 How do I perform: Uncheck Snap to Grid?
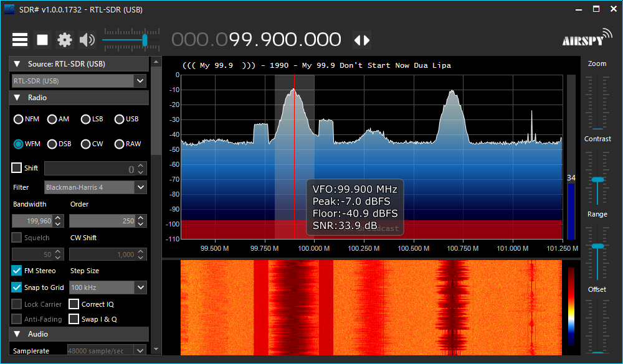[16, 287]
